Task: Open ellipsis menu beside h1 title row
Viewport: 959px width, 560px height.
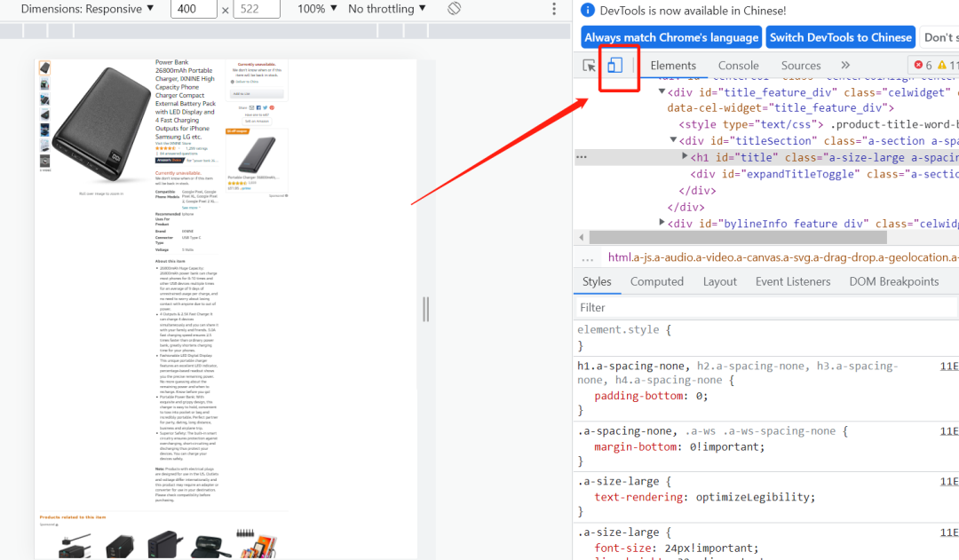Action: (582, 157)
